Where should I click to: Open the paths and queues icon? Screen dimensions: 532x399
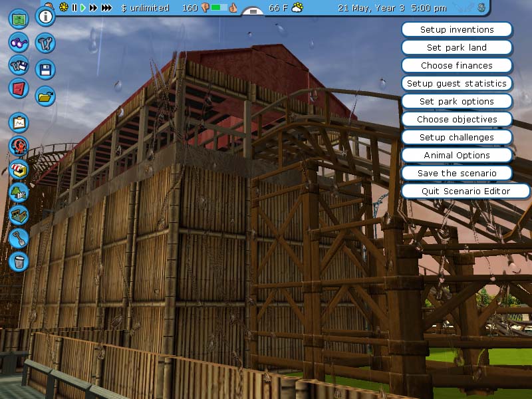[19, 215]
